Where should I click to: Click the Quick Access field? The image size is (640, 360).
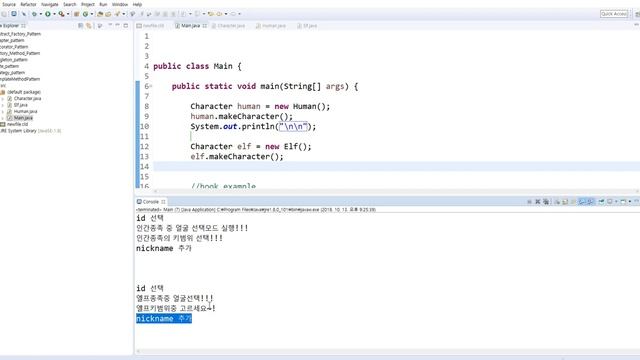614,14
